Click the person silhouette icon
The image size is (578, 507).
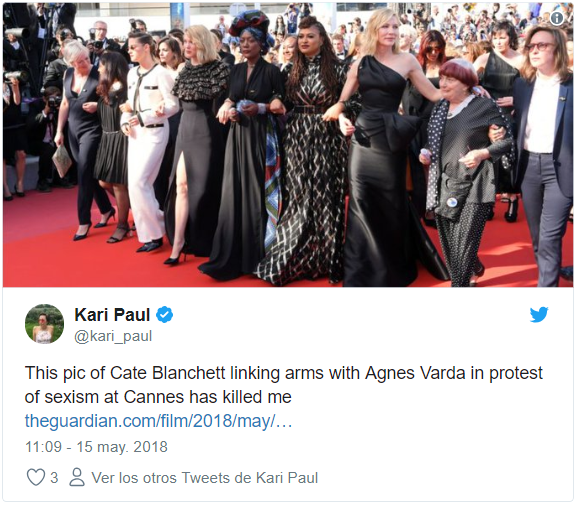coord(77,477)
